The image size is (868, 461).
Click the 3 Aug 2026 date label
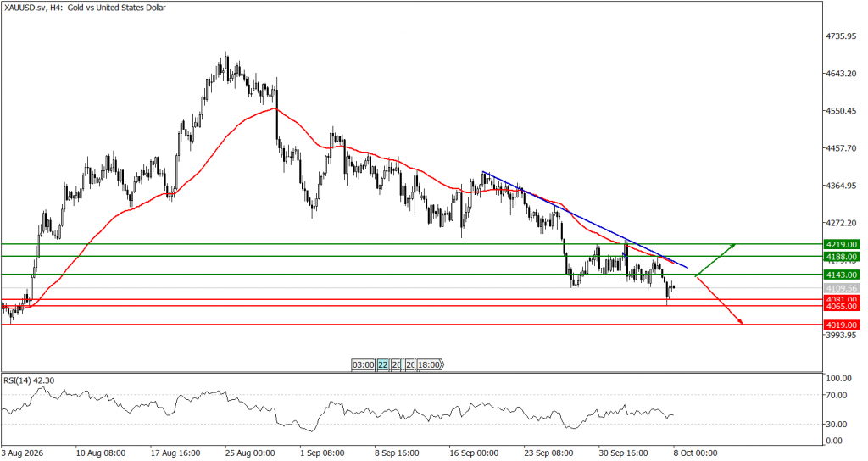pos(22,453)
